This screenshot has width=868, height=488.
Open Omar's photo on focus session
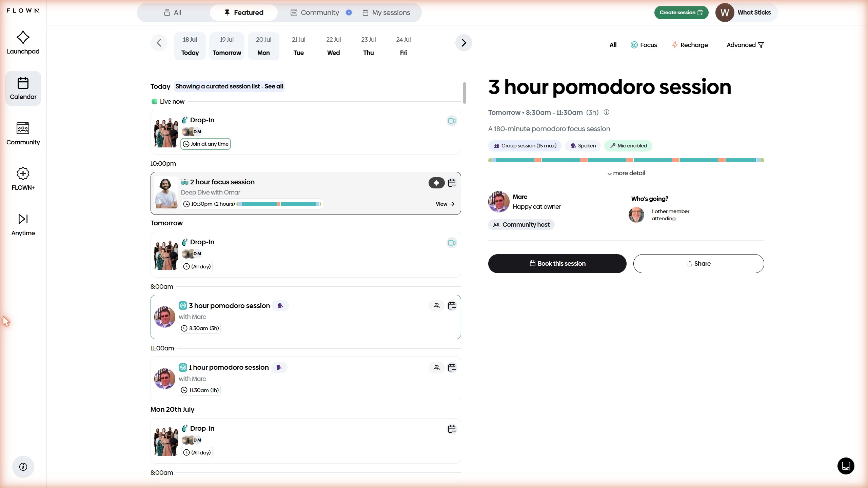click(166, 192)
